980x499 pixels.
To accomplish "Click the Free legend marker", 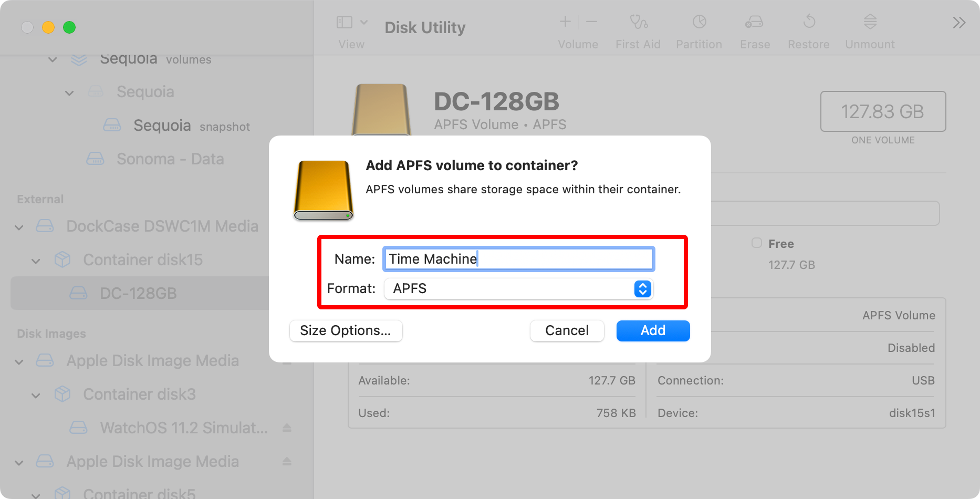I will (x=756, y=243).
